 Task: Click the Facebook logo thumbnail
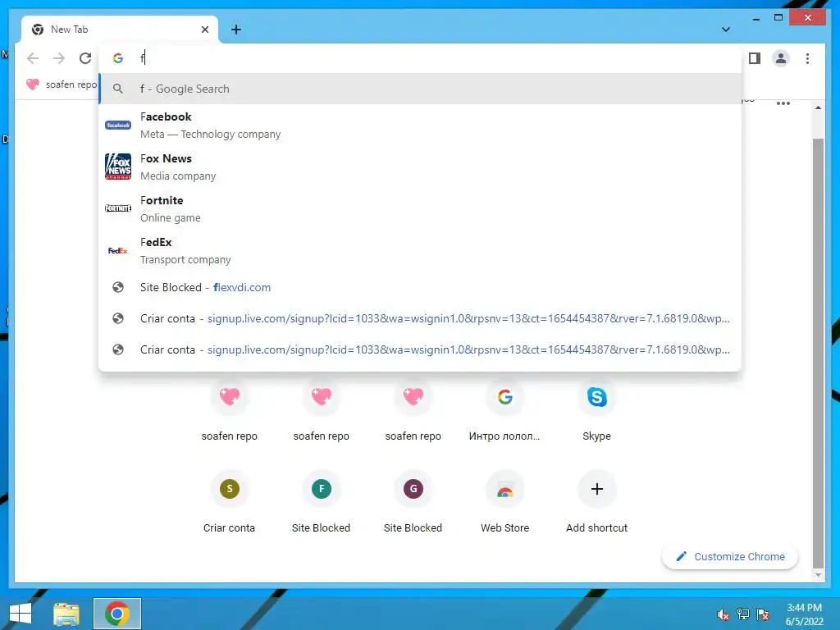(x=118, y=125)
